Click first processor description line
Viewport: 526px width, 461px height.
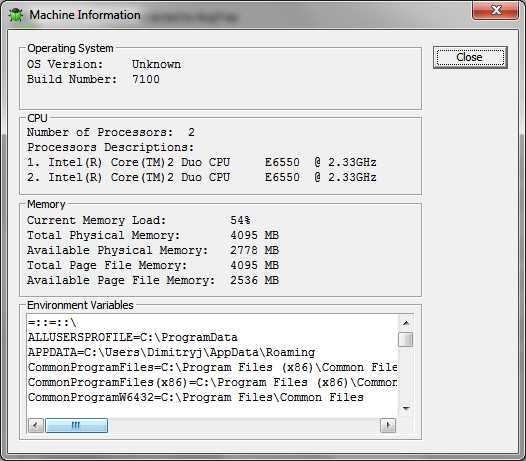[202, 162]
